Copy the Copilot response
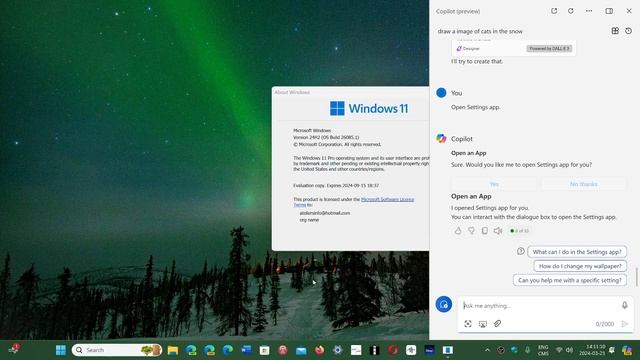The image size is (640, 360). tap(484, 231)
